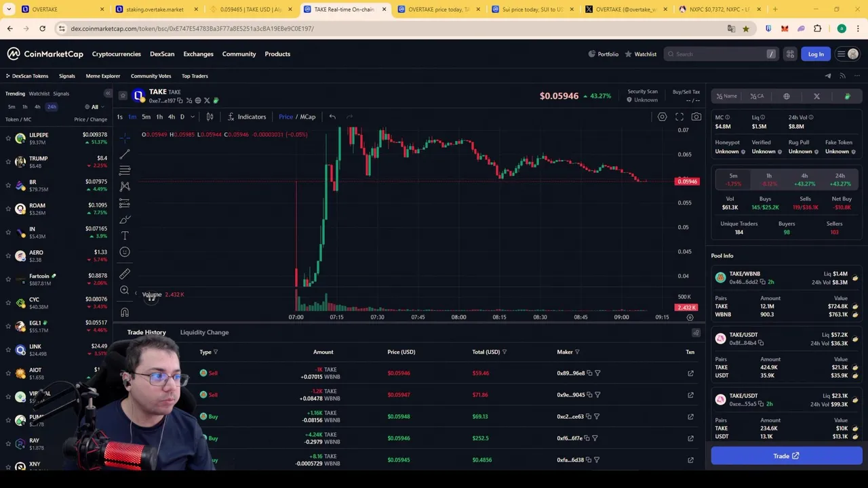
Task: Open transaction link for $59.46 sell
Action: coord(690,373)
